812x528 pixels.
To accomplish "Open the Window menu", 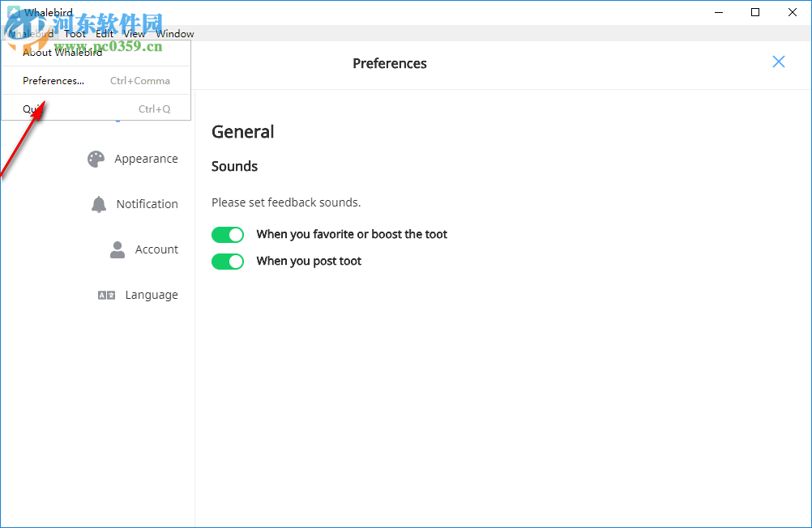I will (175, 34).
